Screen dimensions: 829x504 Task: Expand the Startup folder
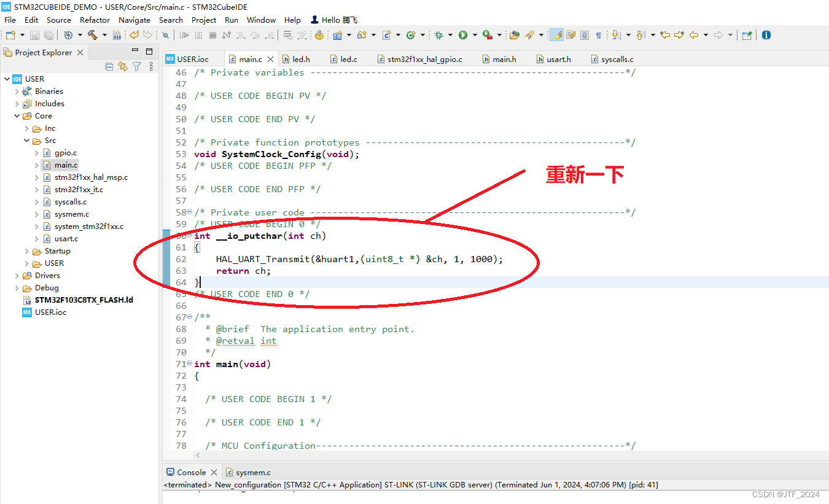[26, 250]
